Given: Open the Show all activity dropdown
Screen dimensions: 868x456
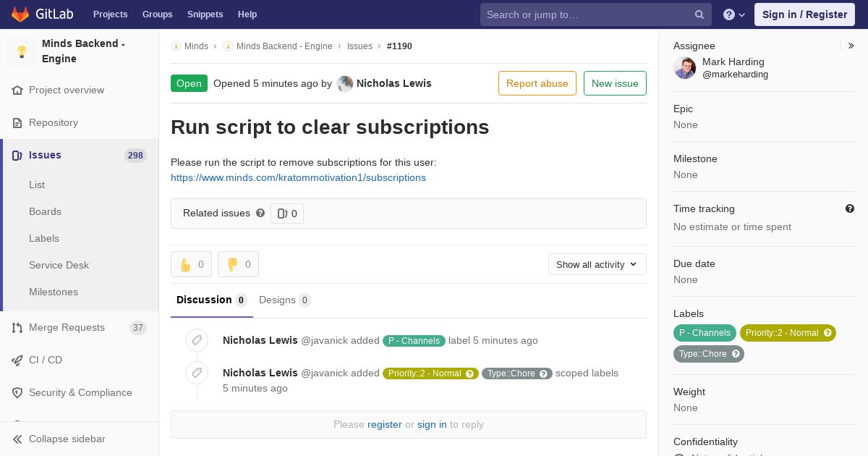Looking at the screenshot, I should [597, 264].
